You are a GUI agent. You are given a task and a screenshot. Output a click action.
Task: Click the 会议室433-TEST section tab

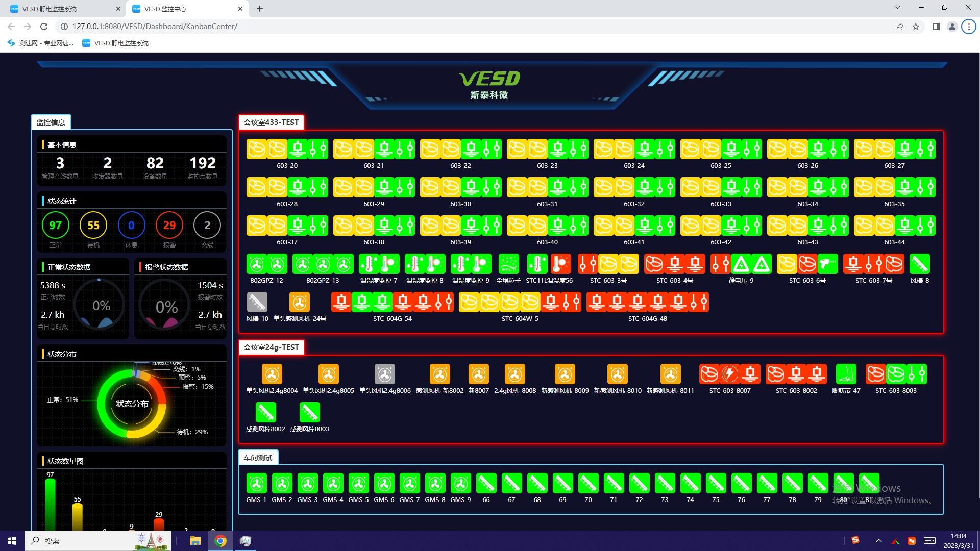(271, 122)
